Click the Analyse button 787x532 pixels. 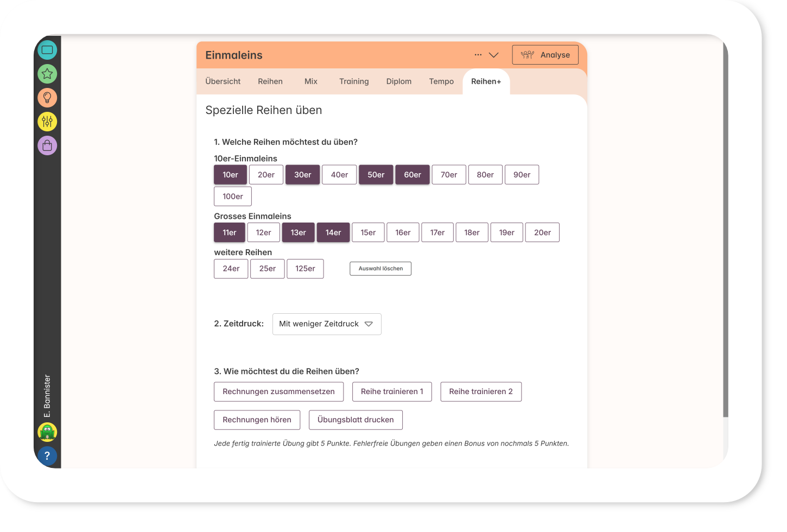545,55
